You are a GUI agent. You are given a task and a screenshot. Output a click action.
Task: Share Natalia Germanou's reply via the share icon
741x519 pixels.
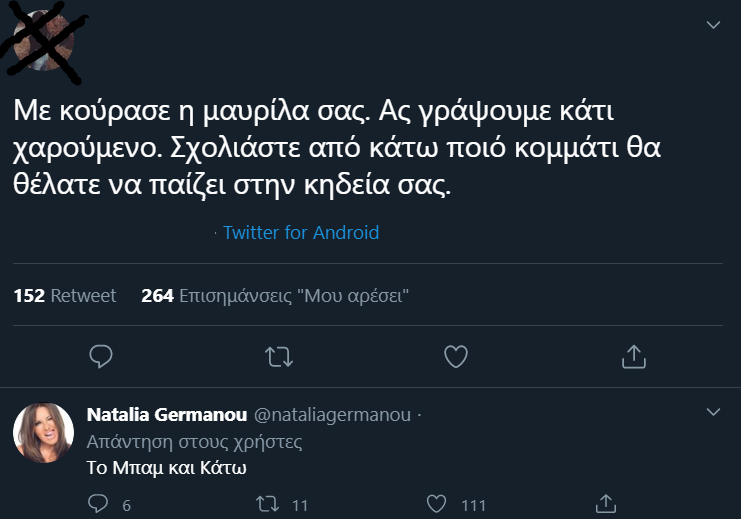[604, 503]
